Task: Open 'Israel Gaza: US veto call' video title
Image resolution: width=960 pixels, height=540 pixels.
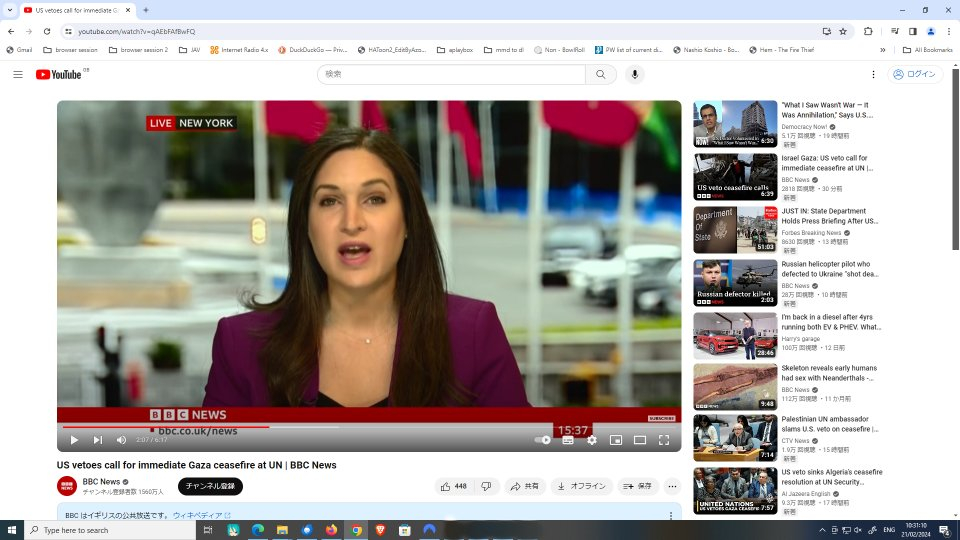Action: [827, 163]
